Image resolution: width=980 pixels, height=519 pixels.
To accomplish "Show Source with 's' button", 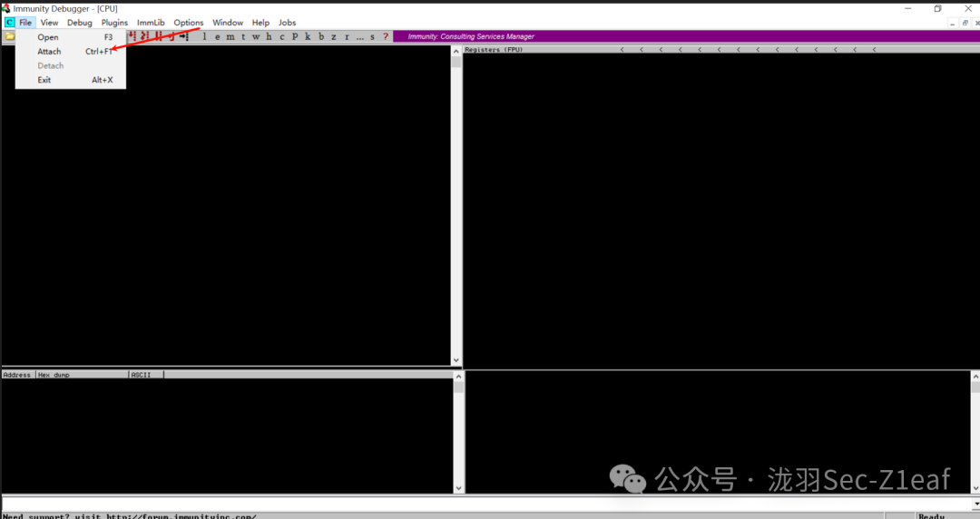I will point(372,36).
